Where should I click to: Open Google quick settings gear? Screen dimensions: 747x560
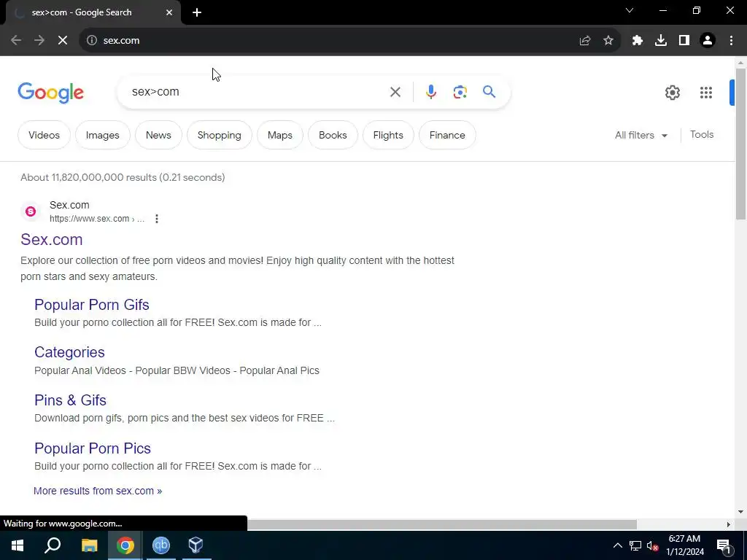tap(672, 93)
